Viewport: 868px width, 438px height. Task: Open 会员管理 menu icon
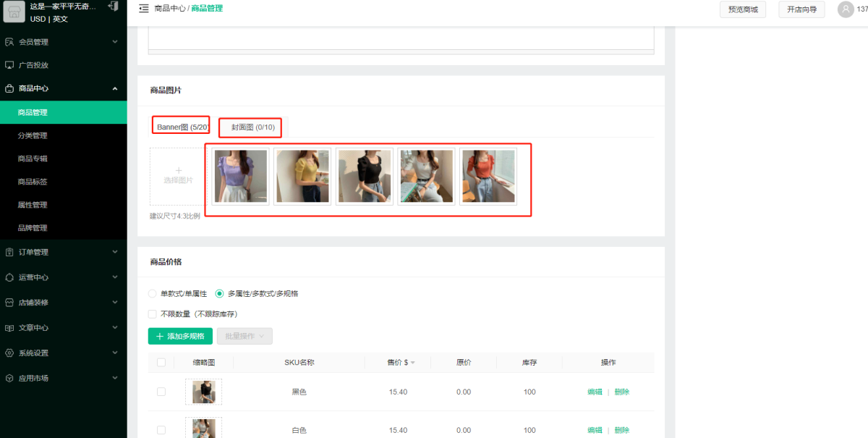(x=9, y=42)
